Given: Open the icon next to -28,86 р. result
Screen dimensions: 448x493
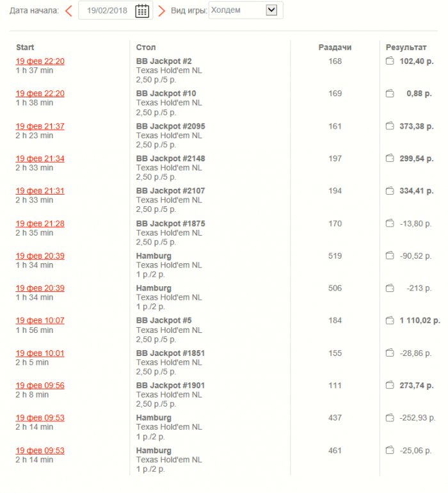Looking at the screenshot, I should pyautogui.click(x=389, y=353).
